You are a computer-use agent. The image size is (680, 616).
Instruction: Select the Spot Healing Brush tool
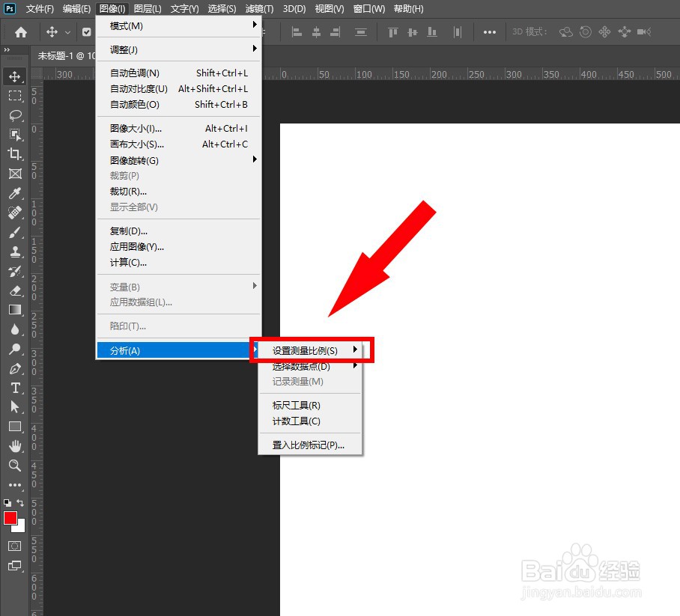[15, 213]
